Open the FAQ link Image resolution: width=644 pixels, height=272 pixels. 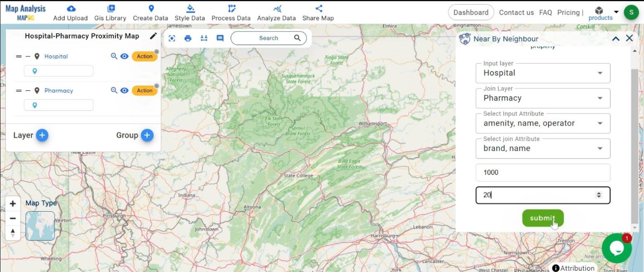pyautogui.click(x=545, y=13)
